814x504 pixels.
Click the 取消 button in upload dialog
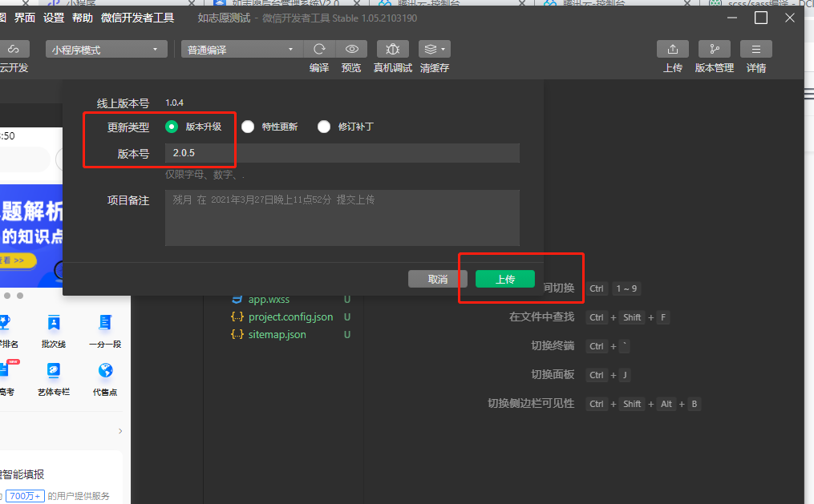click(x=438, y=279)
